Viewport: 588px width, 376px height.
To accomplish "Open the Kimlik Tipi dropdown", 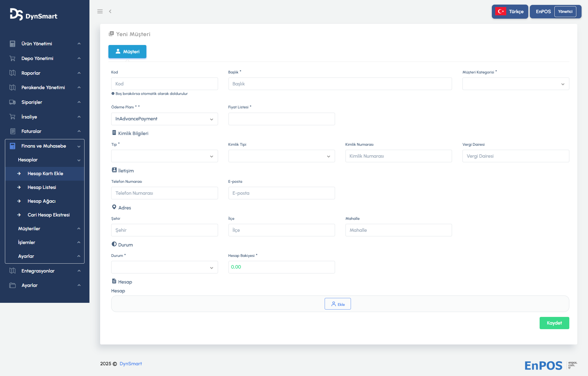I will pyautogui.click(x=281, y=156).
